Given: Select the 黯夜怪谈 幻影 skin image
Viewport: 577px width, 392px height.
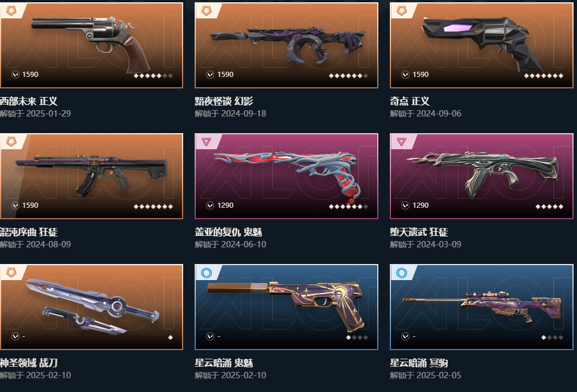Looking at the screenshot, I should coord(286,45).
